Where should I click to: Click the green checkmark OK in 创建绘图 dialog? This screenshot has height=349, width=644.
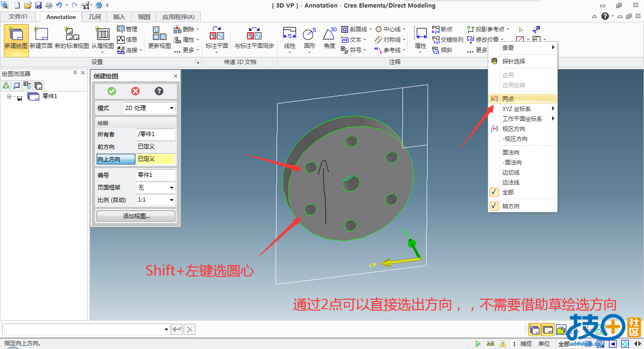tap(112, 91)
